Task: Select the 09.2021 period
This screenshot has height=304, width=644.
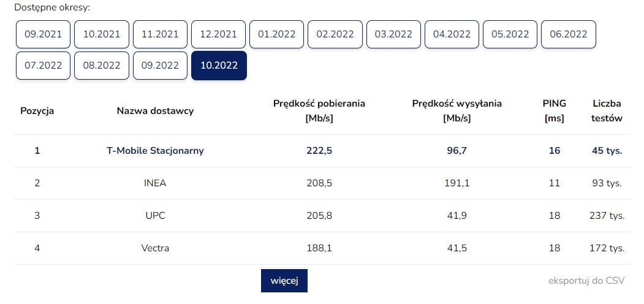Action: click(x=44, y=34)
